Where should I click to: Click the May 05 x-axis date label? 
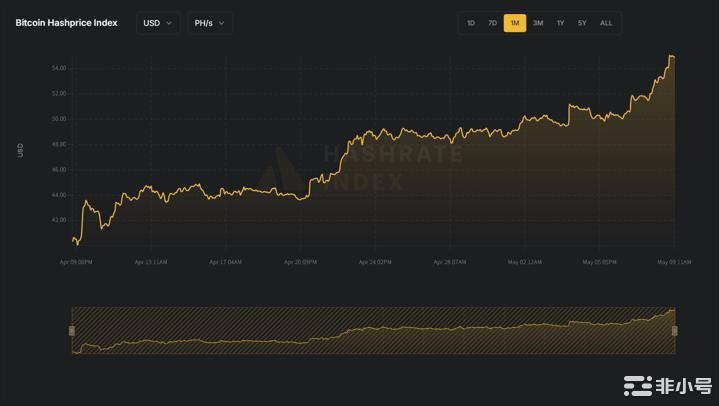pyautogui.click(x=599, y=262)
